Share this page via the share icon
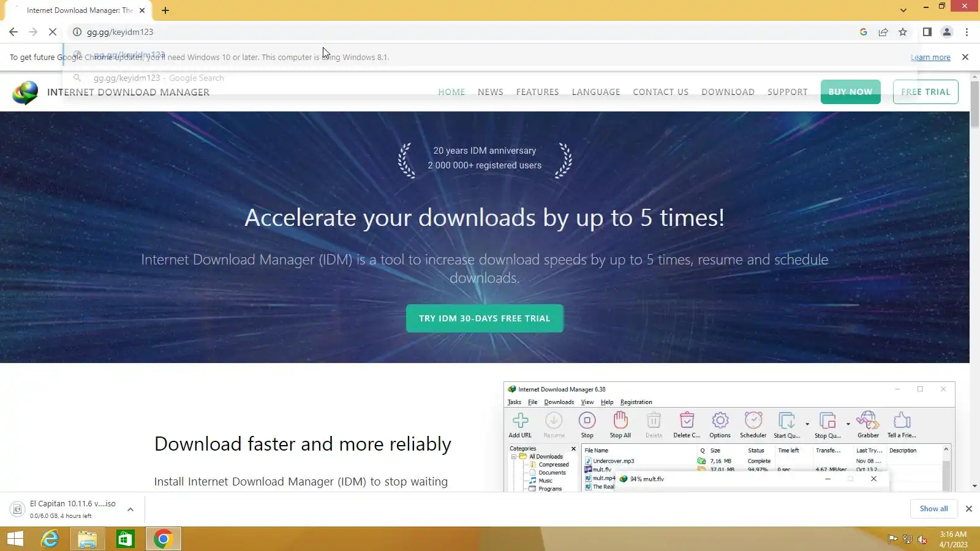The width and height of the screenshot is (980, 551). coord(883,32)
